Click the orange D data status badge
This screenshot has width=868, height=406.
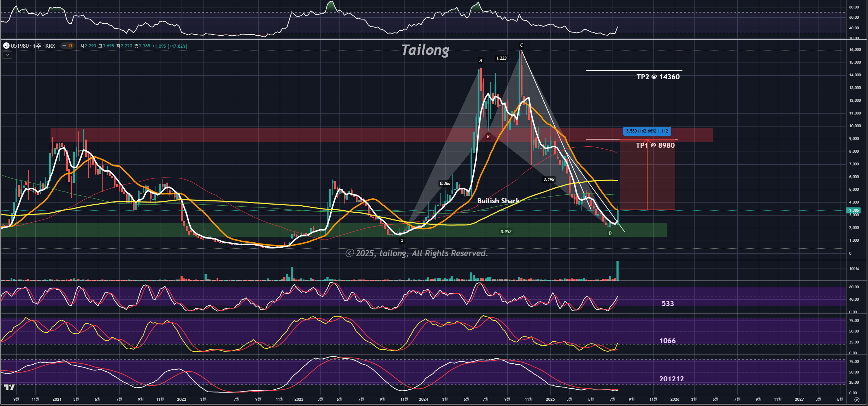(70, 46)
